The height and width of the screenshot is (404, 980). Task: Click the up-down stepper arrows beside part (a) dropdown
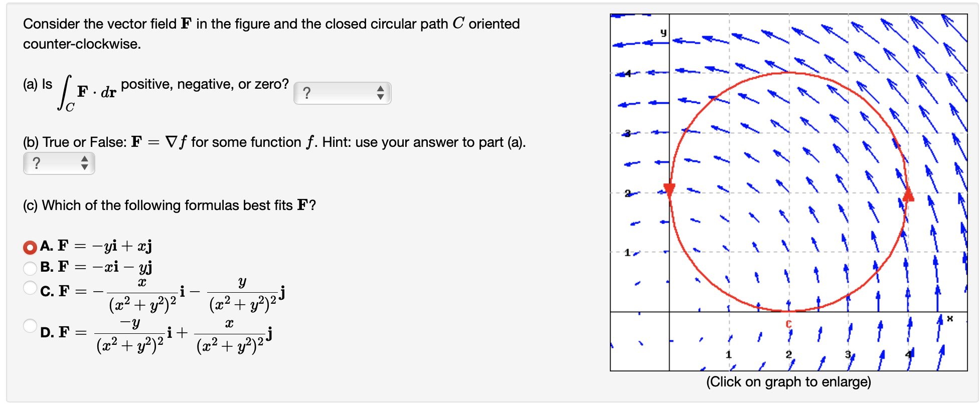[382, 93]
